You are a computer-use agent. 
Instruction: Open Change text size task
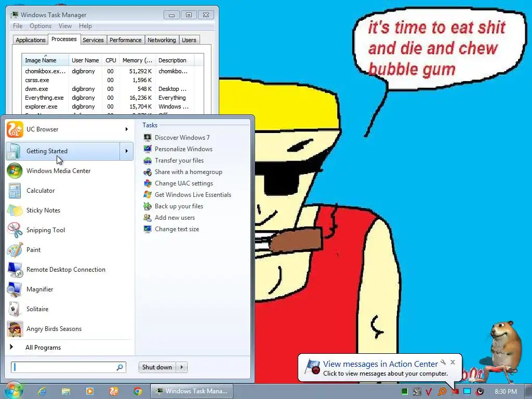[x=171, y=229]
